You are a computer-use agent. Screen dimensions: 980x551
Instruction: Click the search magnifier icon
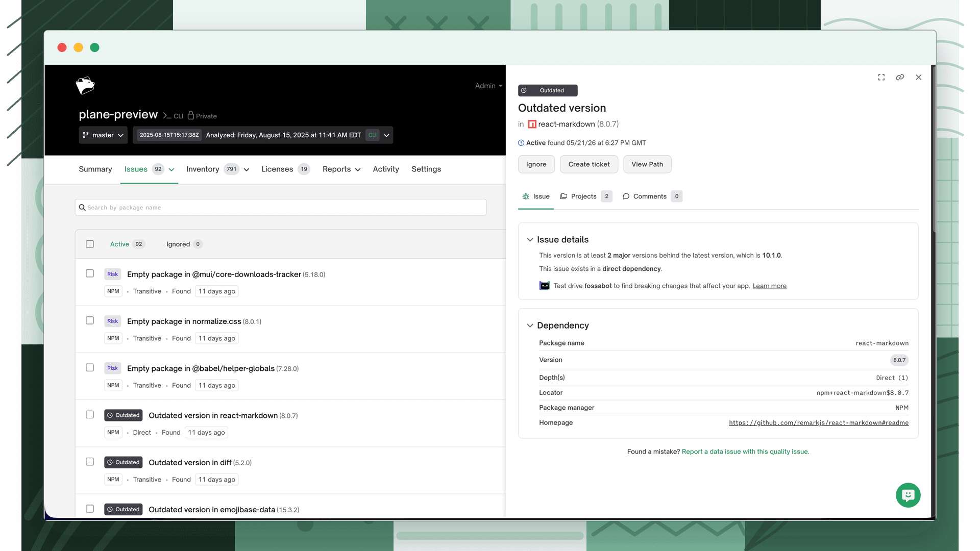(x=82, y=208)
